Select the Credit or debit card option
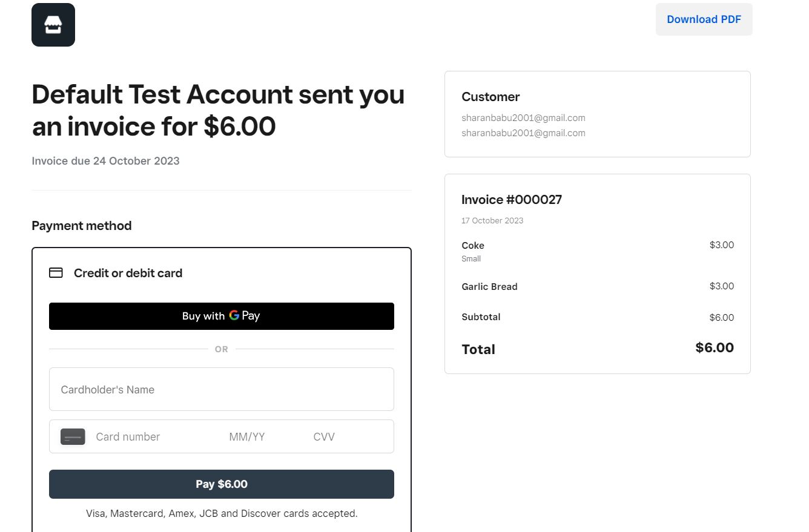Screen dimensions: 809x532 (x=128, y=273)
